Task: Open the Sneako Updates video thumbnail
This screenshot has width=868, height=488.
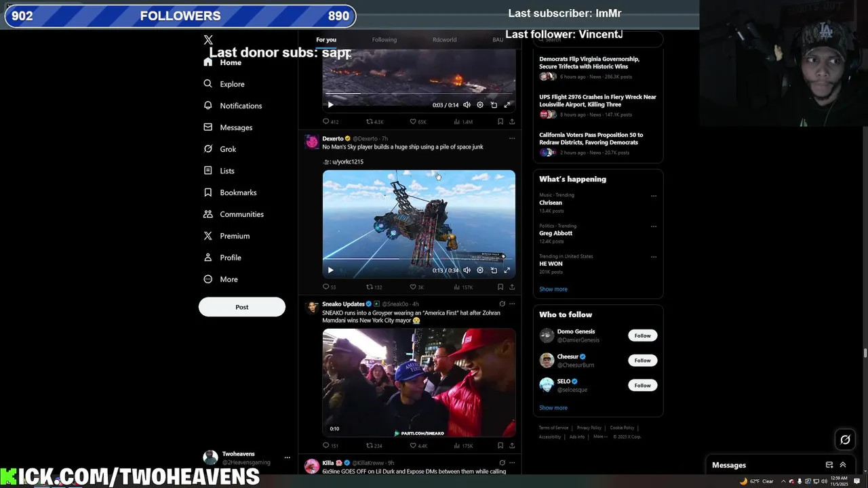Action: pos(419,383)
